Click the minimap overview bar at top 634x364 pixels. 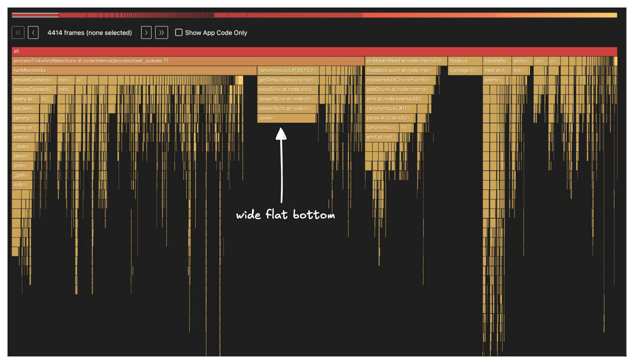(x=314, y=15)
